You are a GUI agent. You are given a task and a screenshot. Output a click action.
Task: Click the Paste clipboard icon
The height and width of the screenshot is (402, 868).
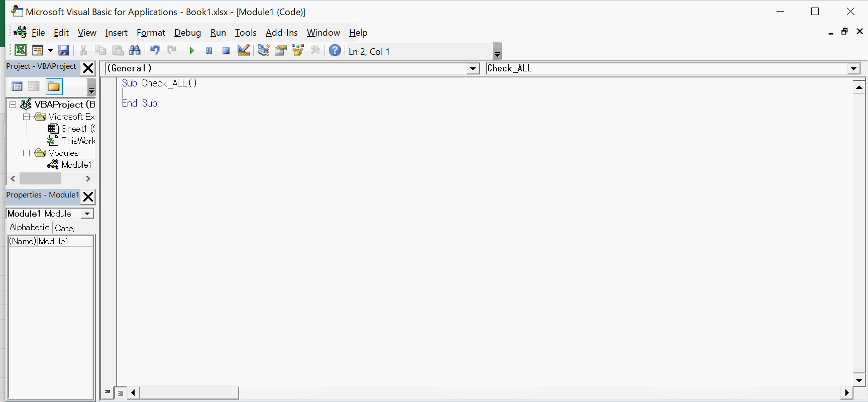click(x=118, y=50)
